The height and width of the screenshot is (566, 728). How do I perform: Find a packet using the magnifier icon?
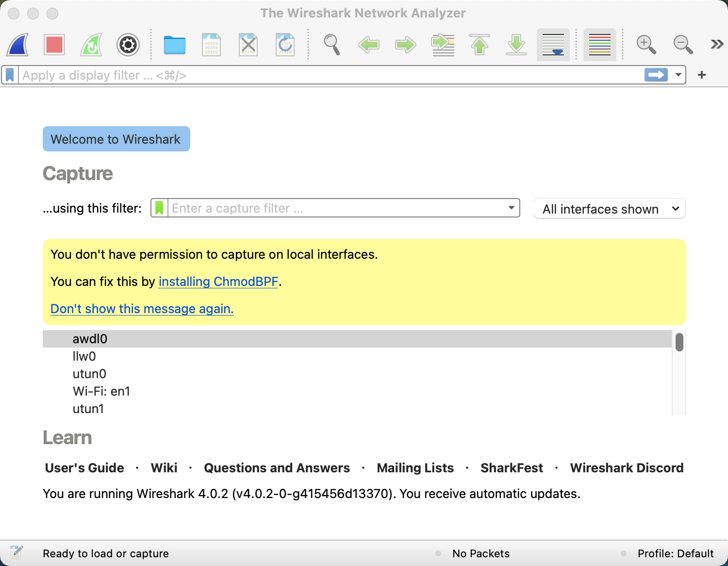332,45
